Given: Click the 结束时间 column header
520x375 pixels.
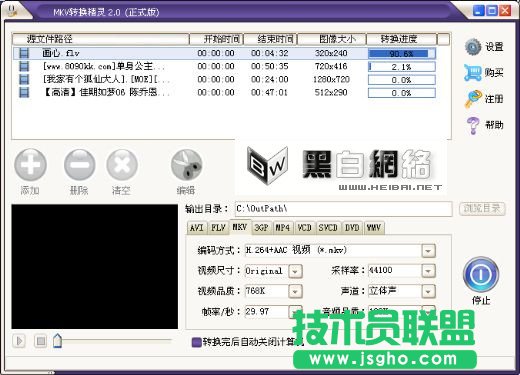Looking at the screenshot, I should (x=271, y=39).
